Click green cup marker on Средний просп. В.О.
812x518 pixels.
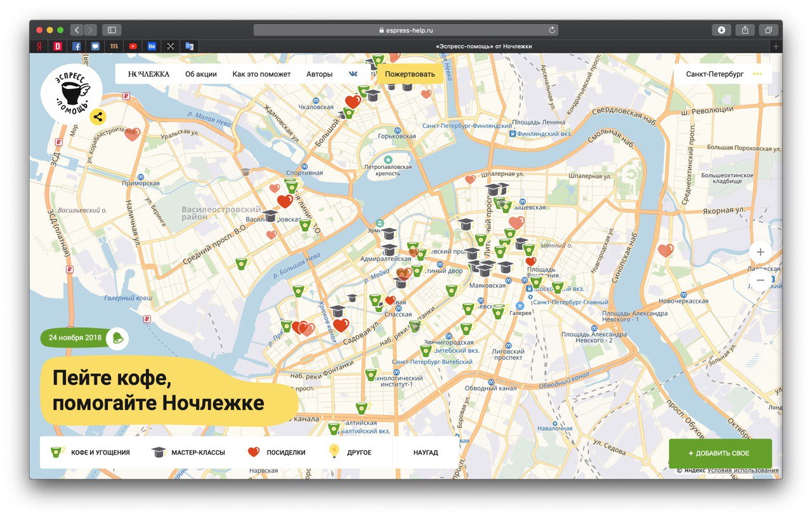tap(241, 263)
